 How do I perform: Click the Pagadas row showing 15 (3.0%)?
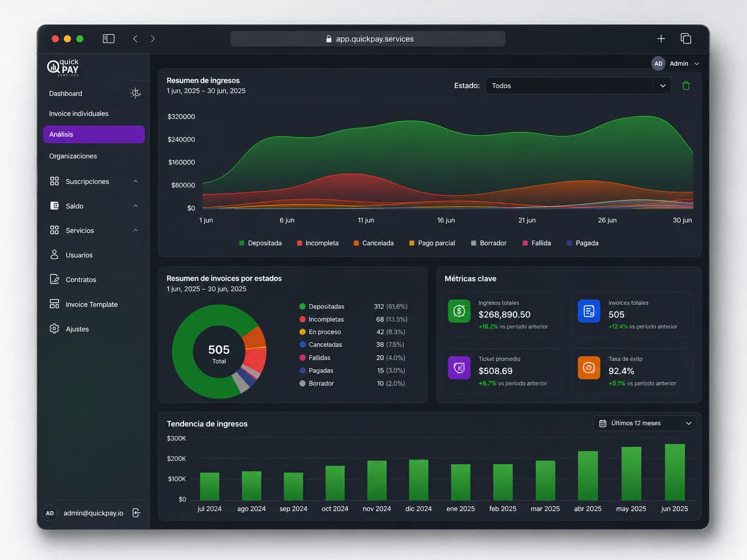tap(352, 370)
